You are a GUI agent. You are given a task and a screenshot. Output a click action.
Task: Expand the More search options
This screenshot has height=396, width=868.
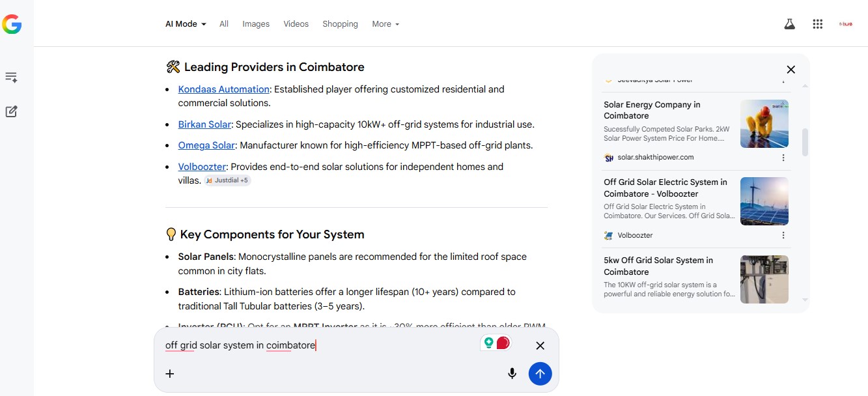pyautogui.click(x=385, y=24)
